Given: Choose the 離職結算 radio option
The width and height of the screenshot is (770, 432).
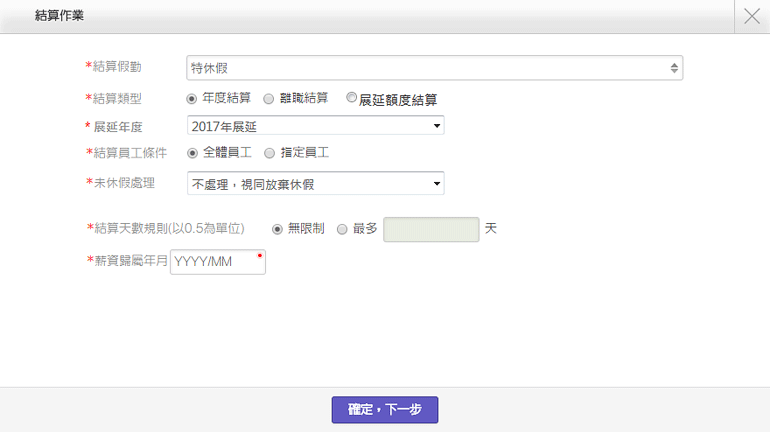Looking at the screenshot, I should (x=269, y=99).
